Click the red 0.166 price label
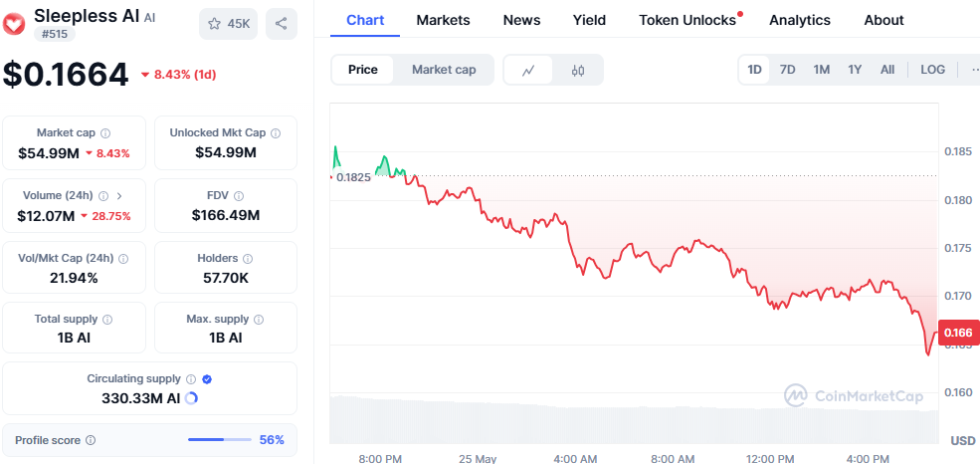980x464 pixels. point(959,332)
